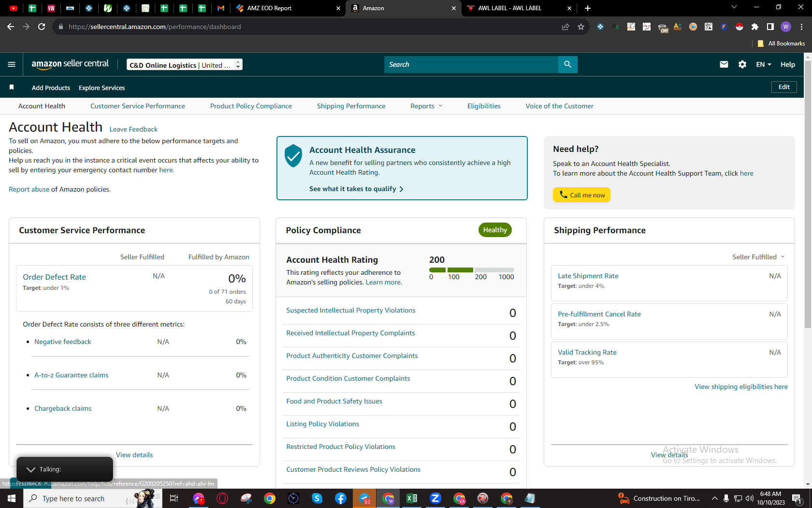Switch to Shipping Performance tab
This screenshot has height=508, width=812.
click(x=351, y=106)
